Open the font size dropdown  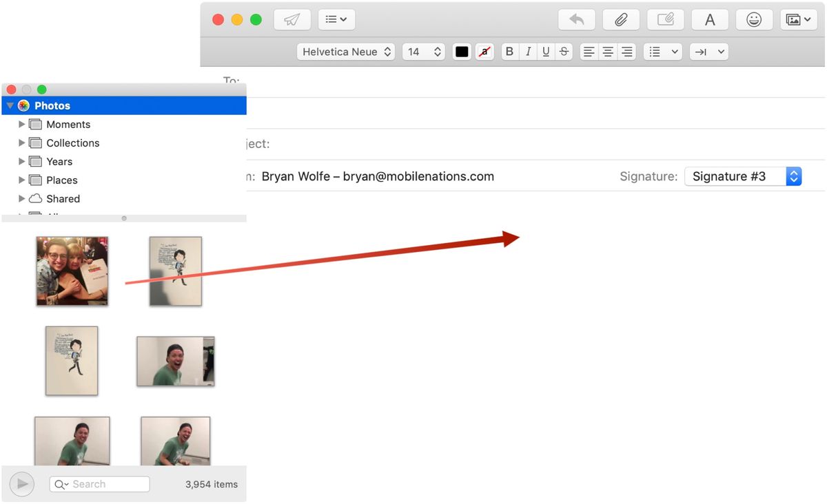tap(423, 52)
